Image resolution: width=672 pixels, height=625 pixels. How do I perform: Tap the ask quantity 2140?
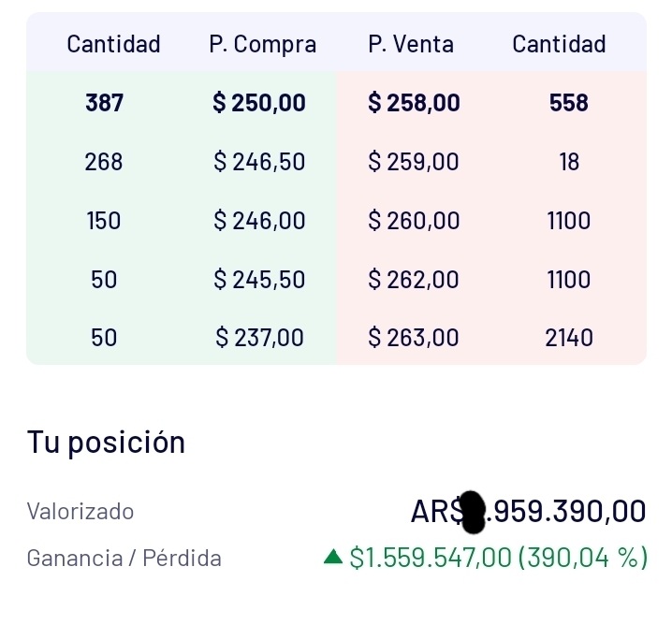pos(569,338)
